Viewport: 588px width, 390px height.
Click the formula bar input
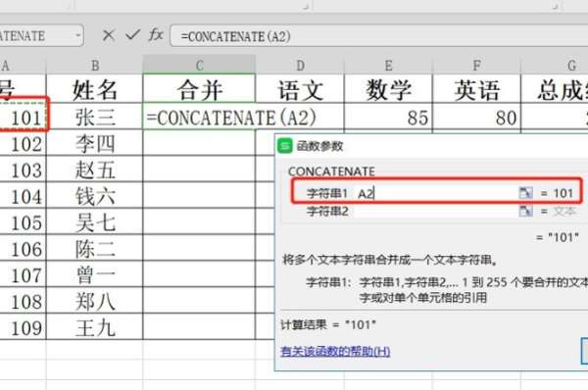coord(378,36)
